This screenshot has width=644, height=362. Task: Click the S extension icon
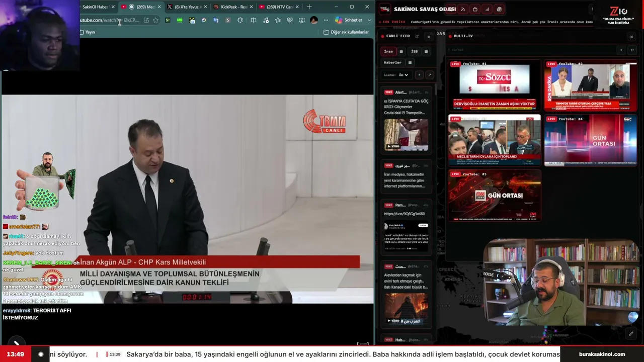click(228, 20)
